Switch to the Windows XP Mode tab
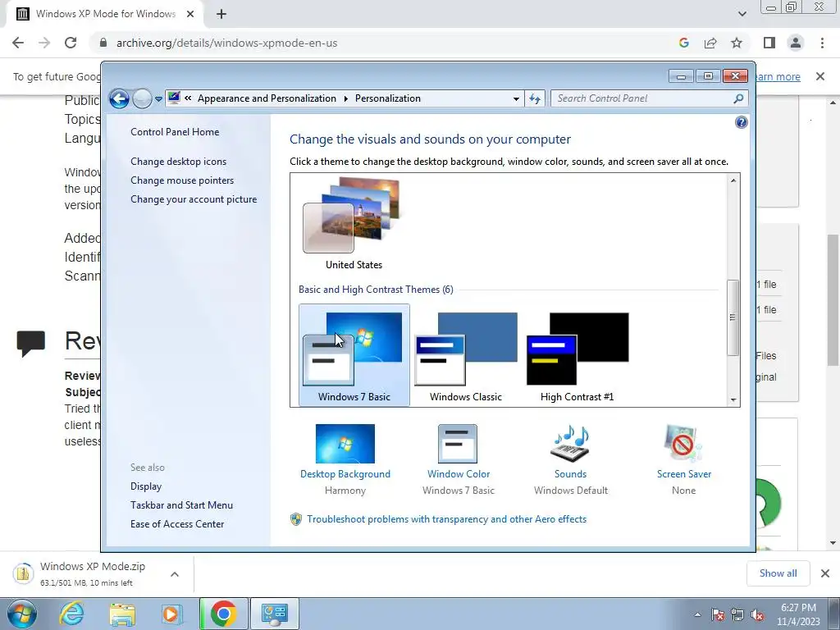This screenshot has height=630, width=840. point(104,14)
